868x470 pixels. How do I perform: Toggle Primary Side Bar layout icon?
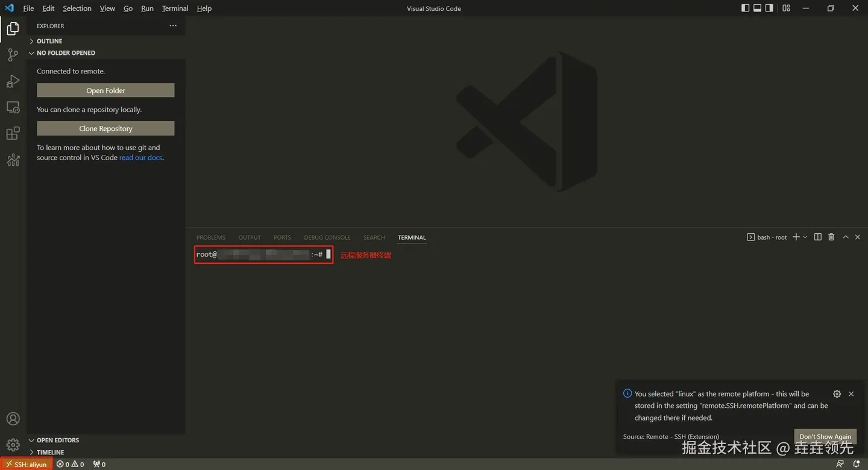click(x=746, y=8)
